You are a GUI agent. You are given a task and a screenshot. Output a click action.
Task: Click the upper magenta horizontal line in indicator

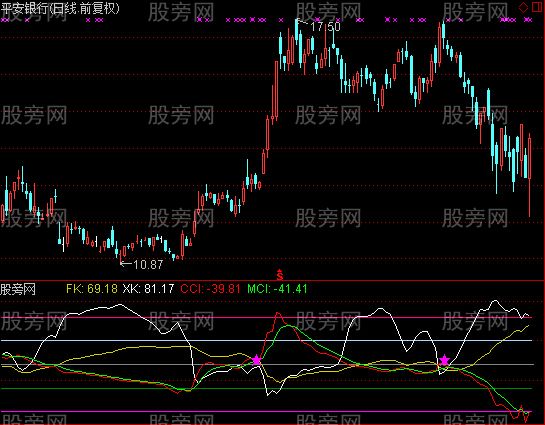click(x=266, y=317)
